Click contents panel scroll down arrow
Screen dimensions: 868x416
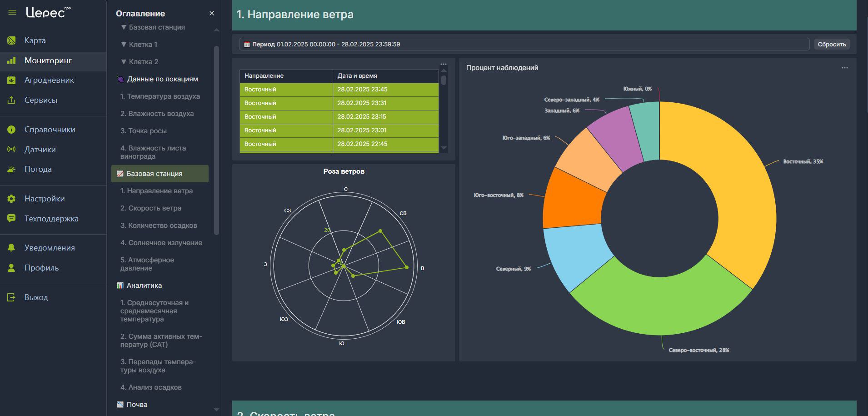(x=216, y=410)
